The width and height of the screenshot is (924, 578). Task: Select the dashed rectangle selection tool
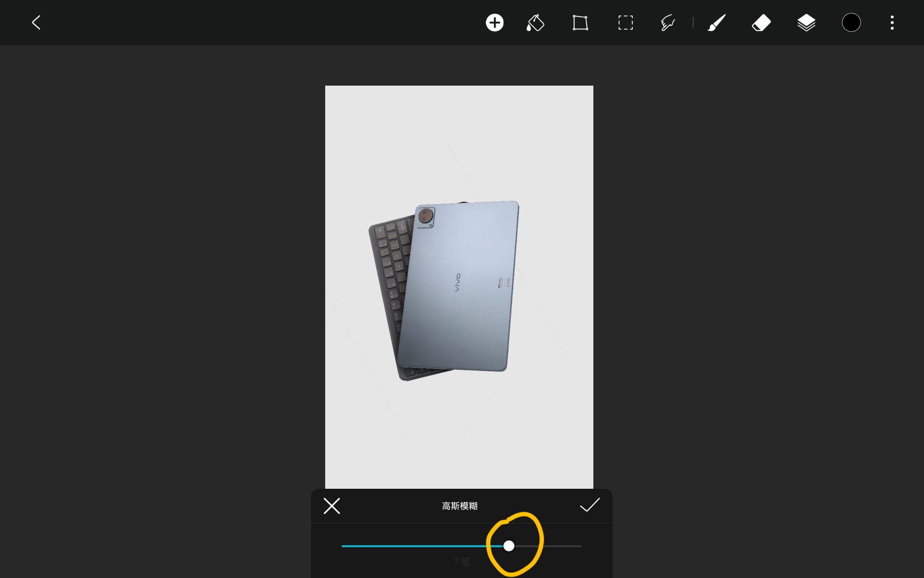click(626, 22)
